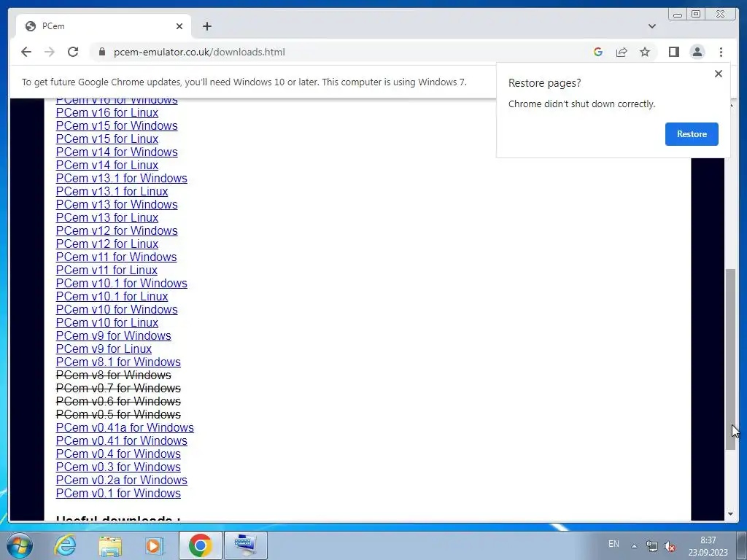Launch Internet Explorer from taskbar

(65, 545)
